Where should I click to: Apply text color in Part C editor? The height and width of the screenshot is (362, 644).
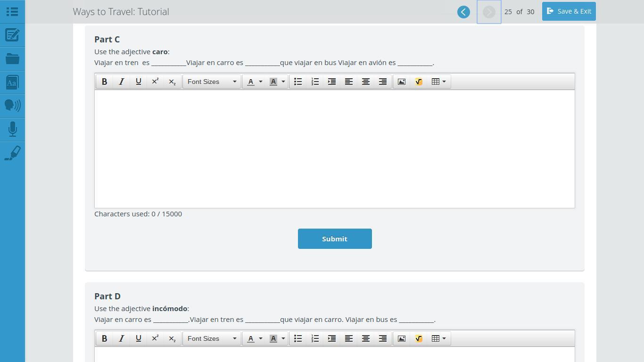(251, 82)
